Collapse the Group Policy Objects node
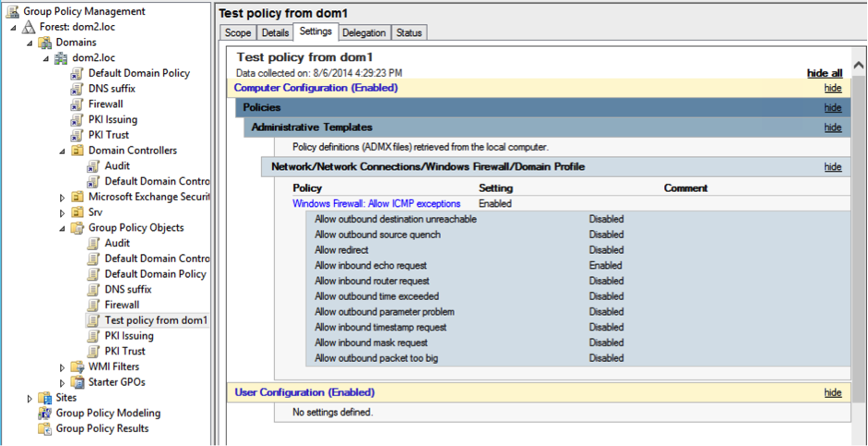 (x=63, y=228)
